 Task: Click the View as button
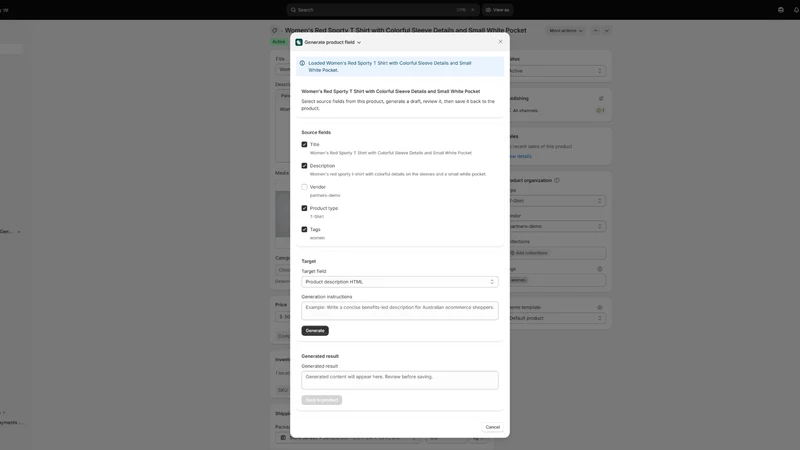coord(497,10)
